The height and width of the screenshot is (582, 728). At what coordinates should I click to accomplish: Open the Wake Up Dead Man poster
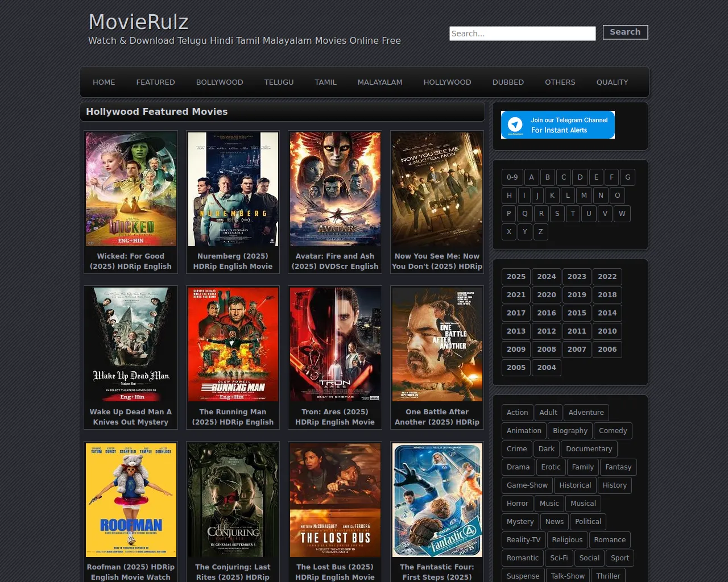131,344
